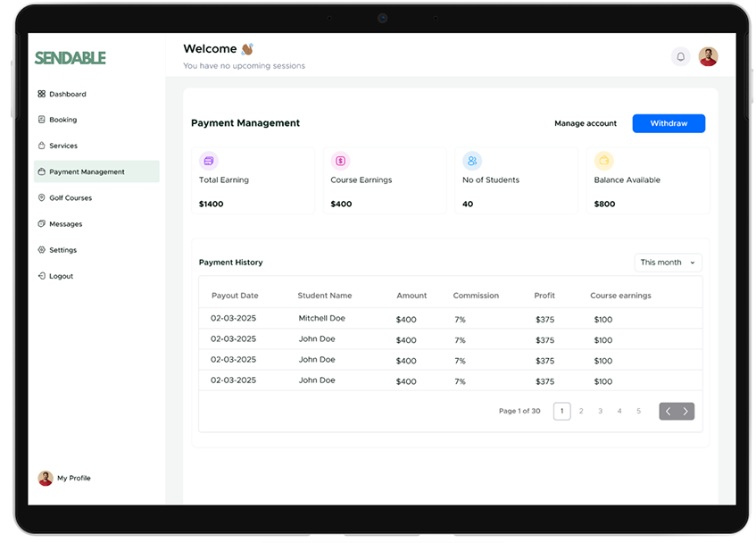The image size is (756, 543).
Task: Open Services from the sidebar
Action: tap(40, 146)
